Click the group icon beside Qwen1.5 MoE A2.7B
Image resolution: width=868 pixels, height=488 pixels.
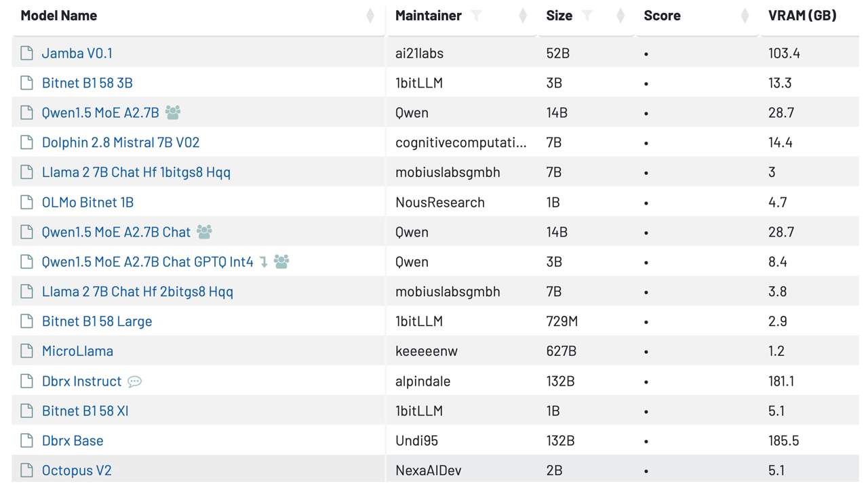click(173, 113)
